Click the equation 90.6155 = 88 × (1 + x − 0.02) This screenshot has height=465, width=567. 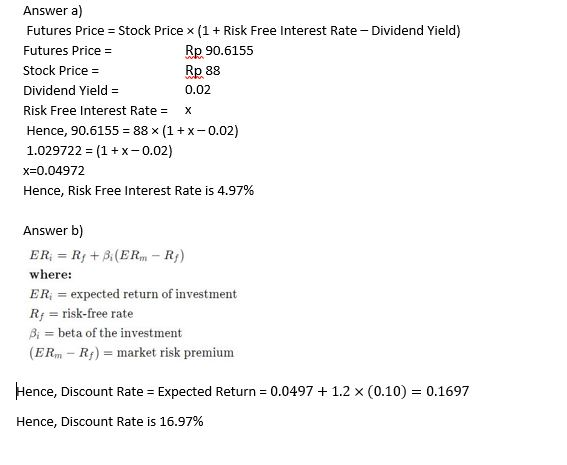tap(154, 131)
